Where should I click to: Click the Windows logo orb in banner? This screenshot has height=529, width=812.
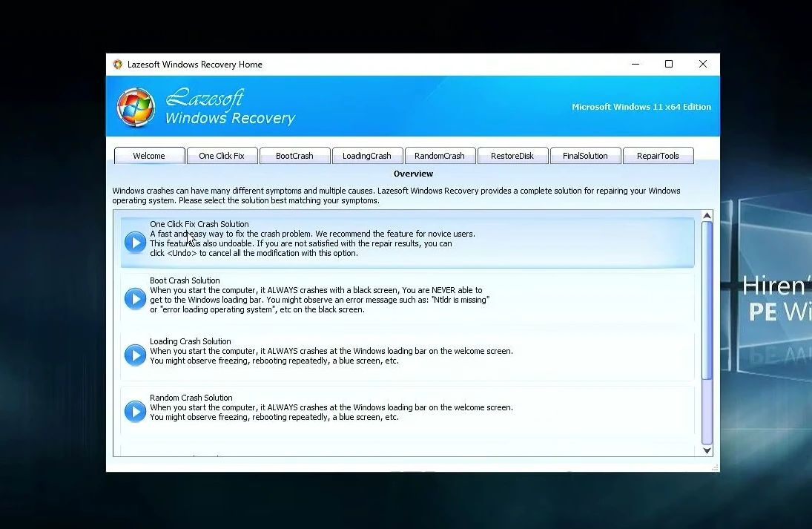tap(136, 108)
